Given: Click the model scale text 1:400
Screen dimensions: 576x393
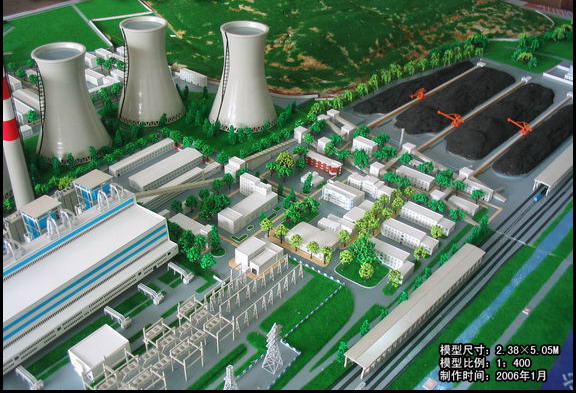Looking at the screenshot, I should point(513,363).
